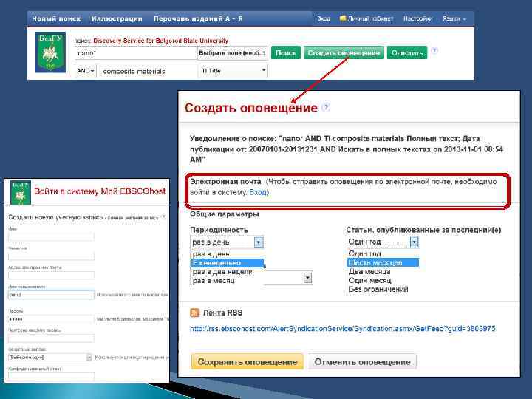Image resolution: width=532 pixels, height=399 pixels.
Task: Click Отменить оповещение button
Action: click(362, 361)
